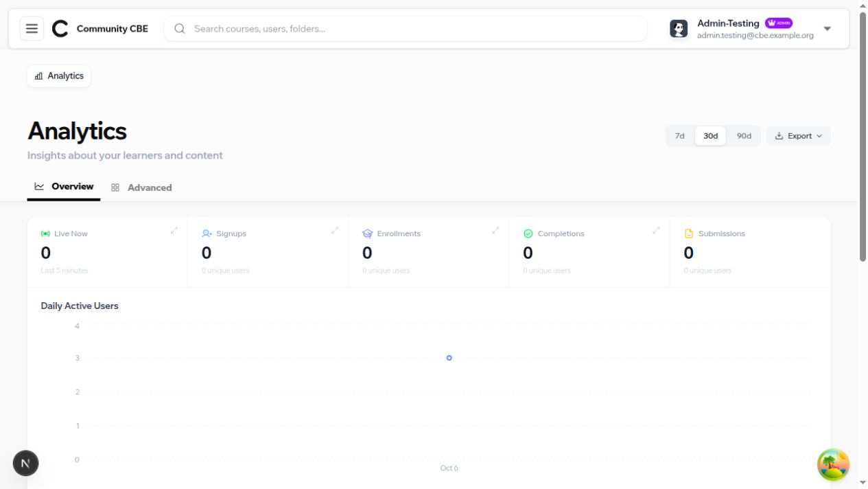Click the Submissions label text

pos(722,234)
